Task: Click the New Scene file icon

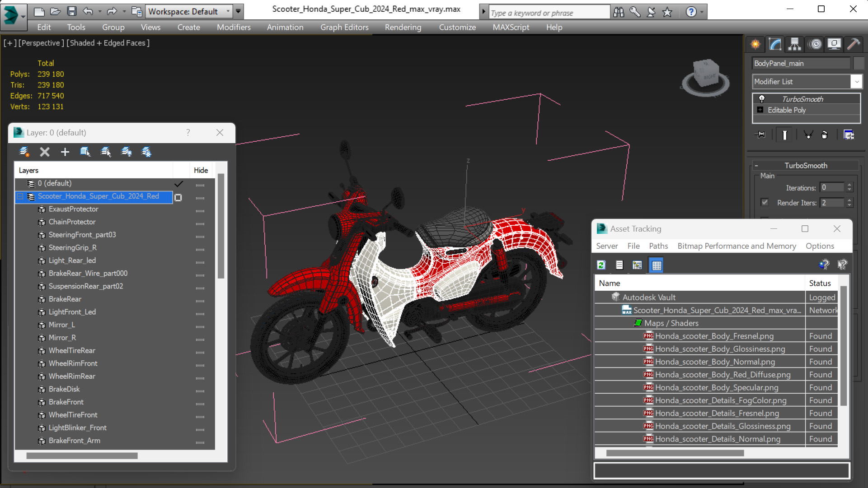Action: (39, 11)
